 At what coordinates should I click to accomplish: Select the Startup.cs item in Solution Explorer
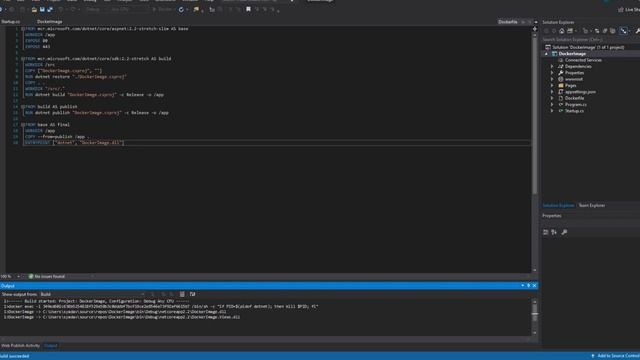tap(574, 111)
